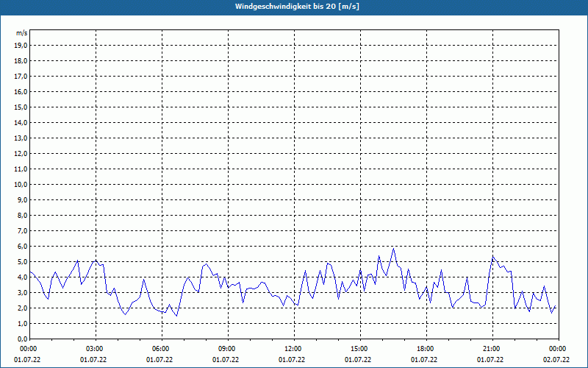This screenshot has height=368, width=588.
Task: Click the "4,0" y-axis value
Action: pos(22,277)
